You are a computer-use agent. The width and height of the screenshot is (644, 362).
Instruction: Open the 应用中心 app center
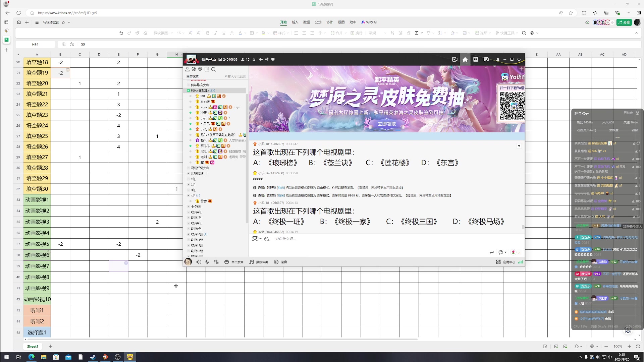coord(505,262)
